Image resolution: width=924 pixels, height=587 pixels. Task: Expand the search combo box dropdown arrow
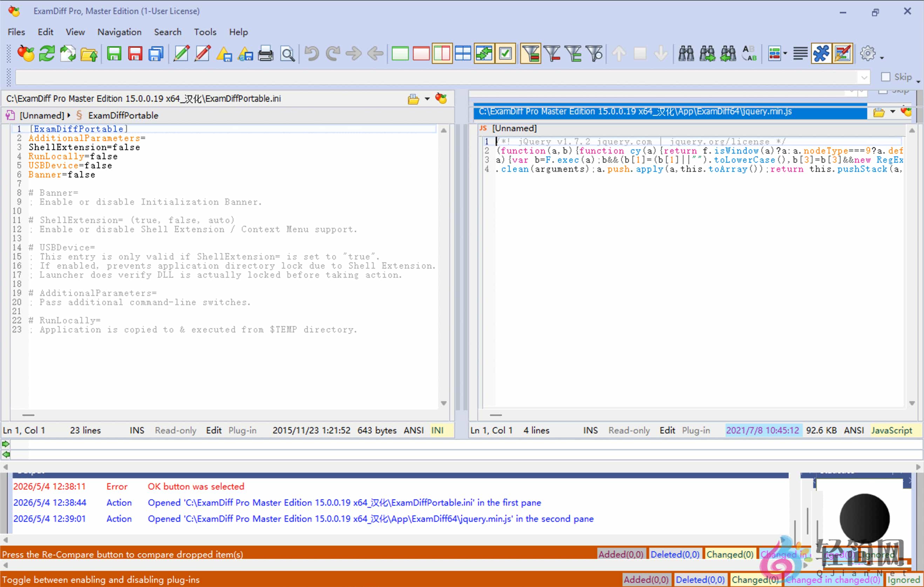864,77
